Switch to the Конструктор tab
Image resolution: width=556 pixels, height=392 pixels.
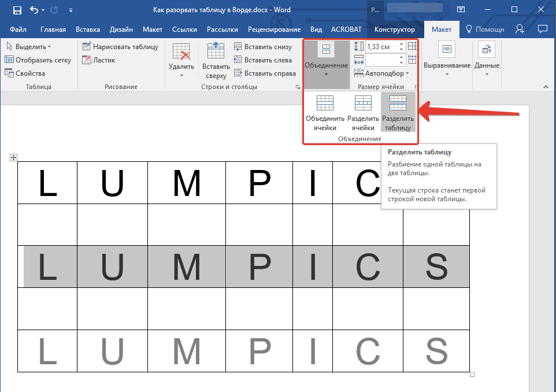click(394, 29)
